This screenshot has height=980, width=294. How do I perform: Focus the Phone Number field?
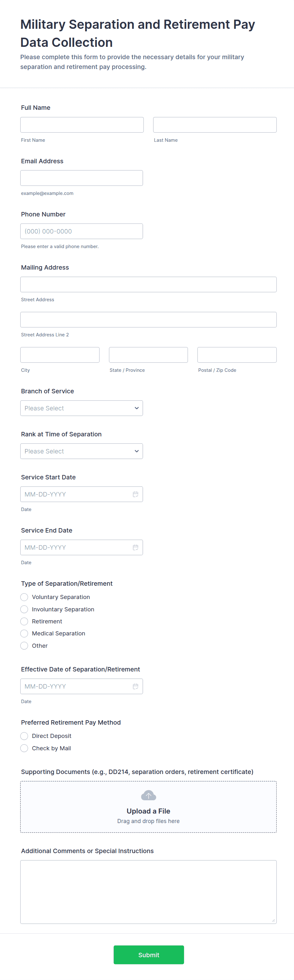point(81,231)
